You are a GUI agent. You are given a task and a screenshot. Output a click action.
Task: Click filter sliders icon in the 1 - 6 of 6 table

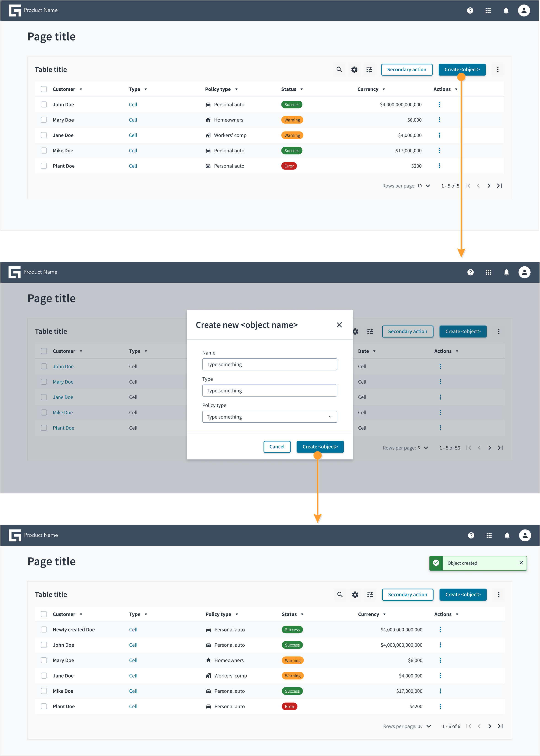tap(370, 594)
